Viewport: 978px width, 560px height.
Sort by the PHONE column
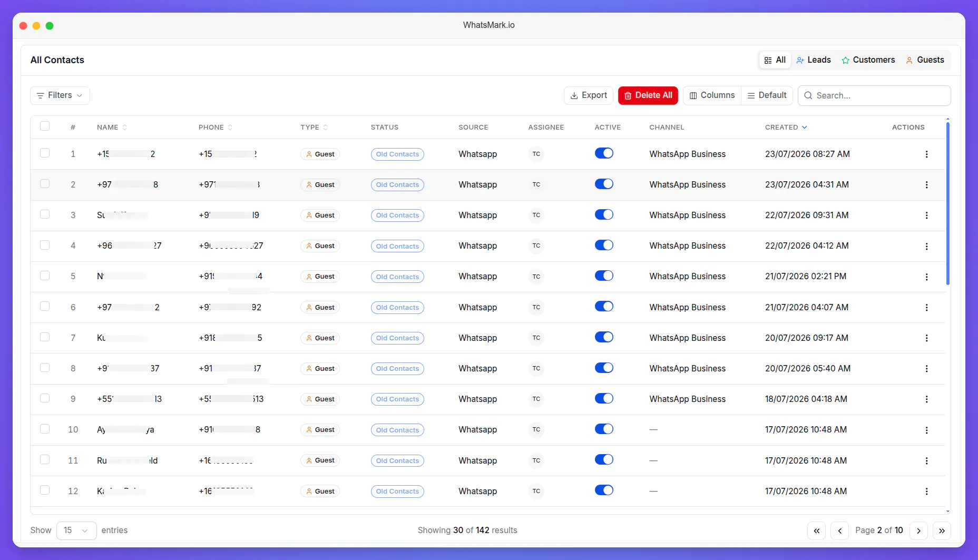216,127
